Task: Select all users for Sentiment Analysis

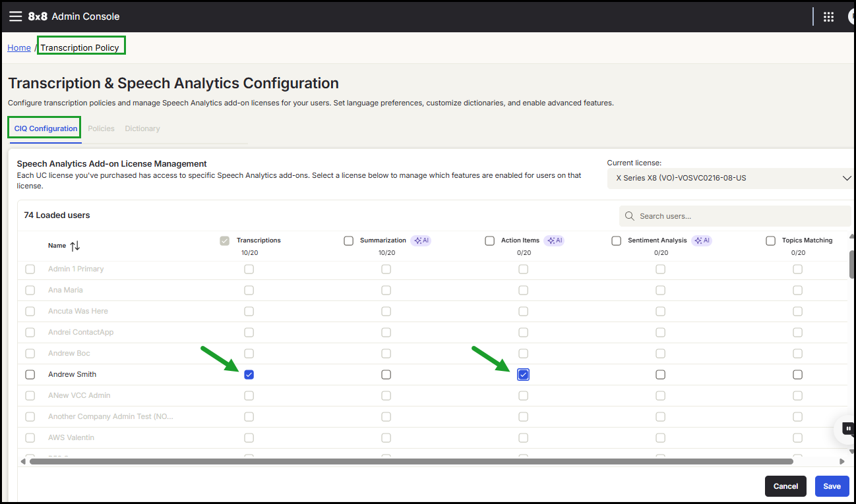Action: [x=616, y=241]
